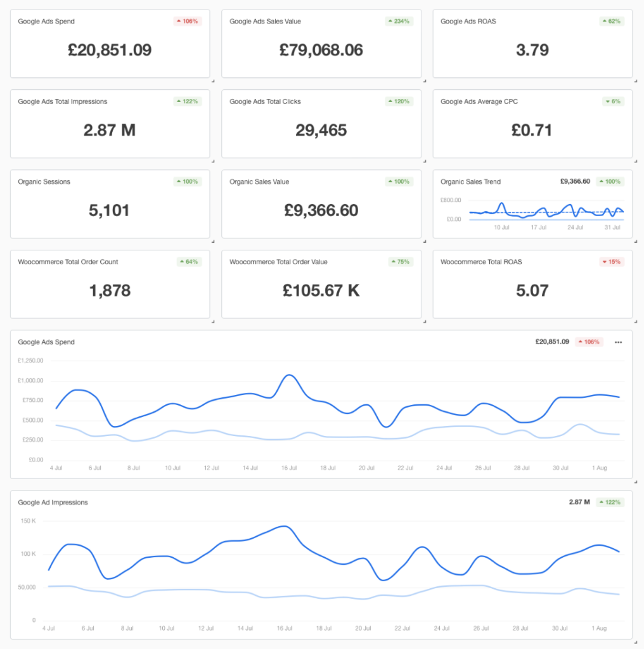Grab the resize handle of the Google Ads Average CPC card
This screenshot has width=644, height=649.
tap(635, 162)
